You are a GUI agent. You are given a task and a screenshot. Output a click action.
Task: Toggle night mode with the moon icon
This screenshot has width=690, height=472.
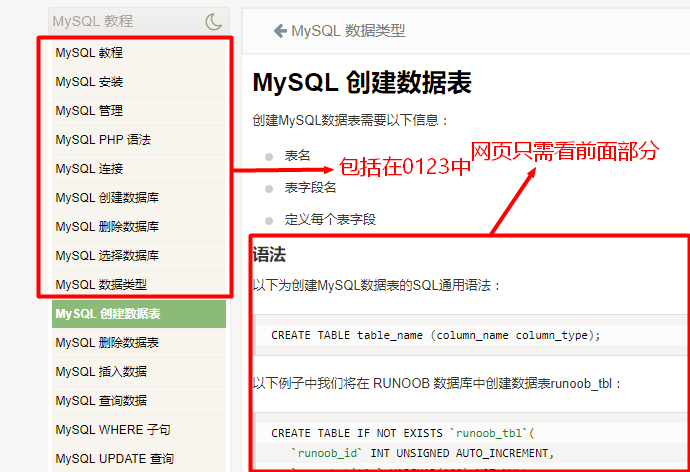pyautogui.click(x=214, y=22)
